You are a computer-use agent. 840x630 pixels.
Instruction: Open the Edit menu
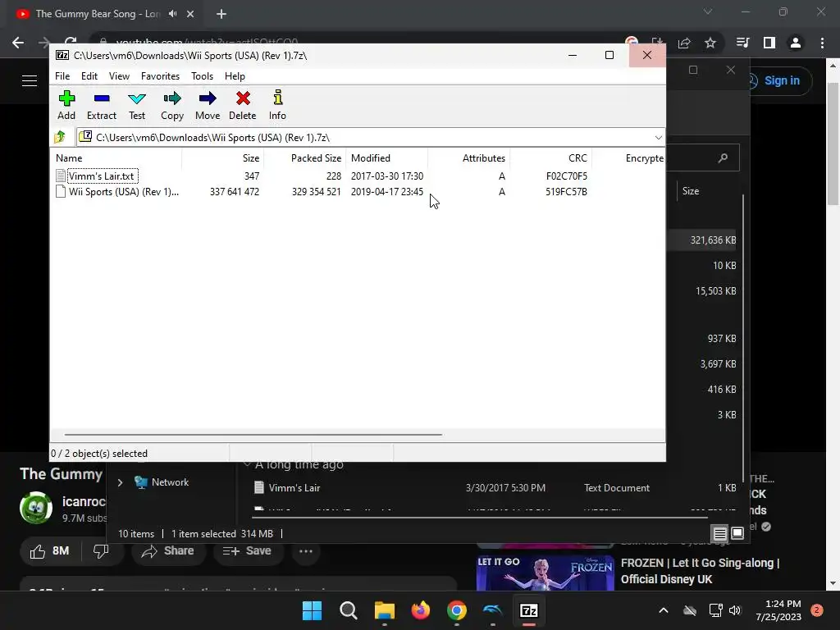[89, 76]
